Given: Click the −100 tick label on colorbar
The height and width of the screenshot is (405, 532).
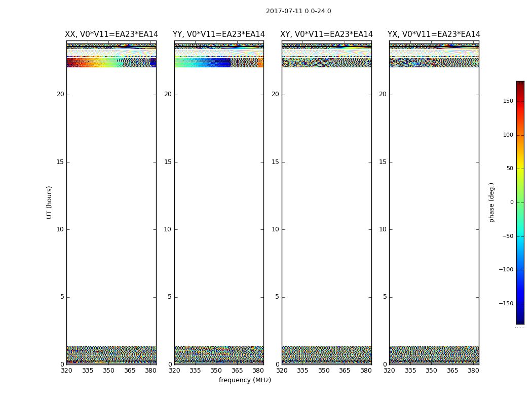Looking at the screenshot, I should click(x=506, y=269).
